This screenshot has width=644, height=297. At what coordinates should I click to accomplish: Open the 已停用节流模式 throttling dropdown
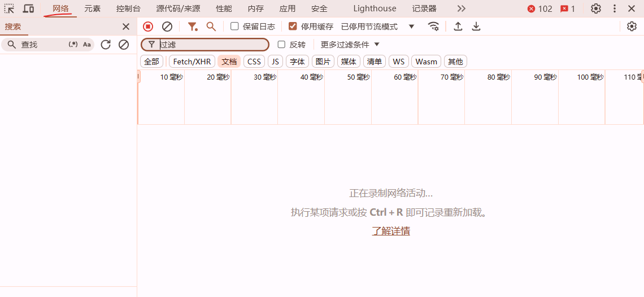(x=377, y=27)
